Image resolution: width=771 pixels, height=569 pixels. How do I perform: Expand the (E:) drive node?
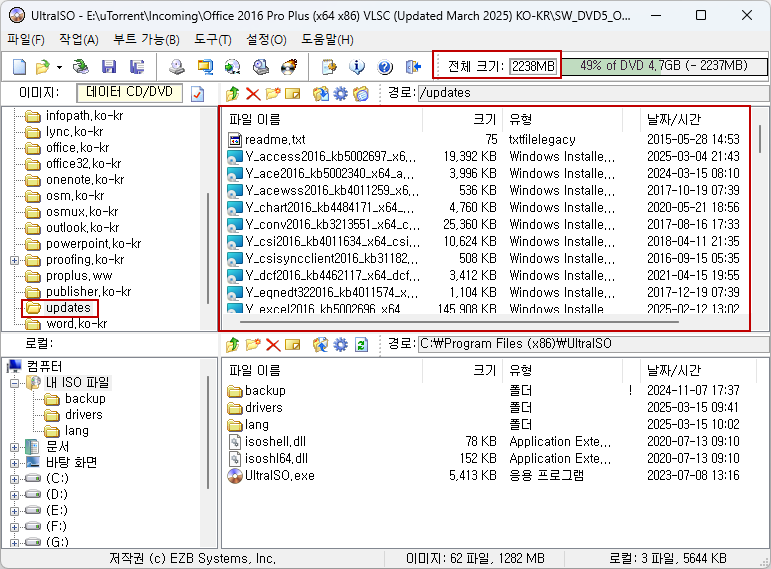click(x=14, y=511)
